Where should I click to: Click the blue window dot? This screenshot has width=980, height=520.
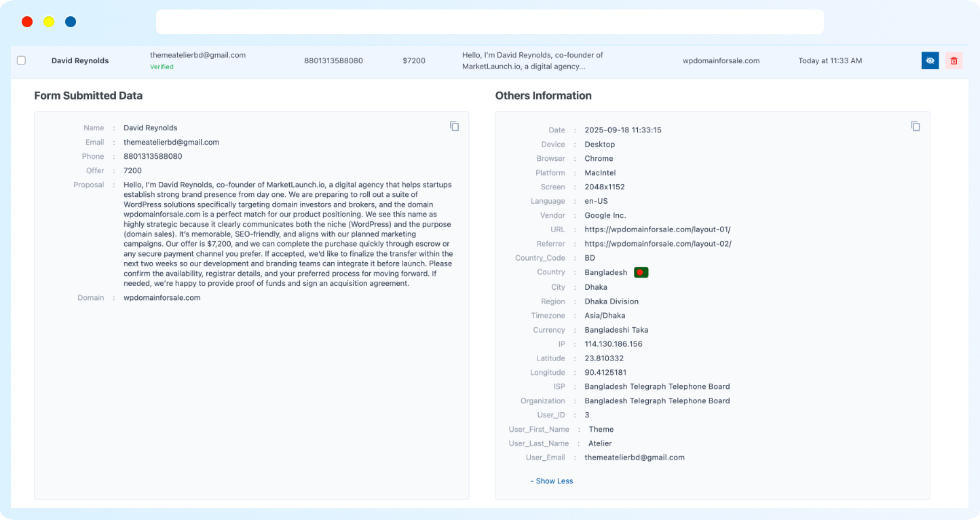(71, 22)
